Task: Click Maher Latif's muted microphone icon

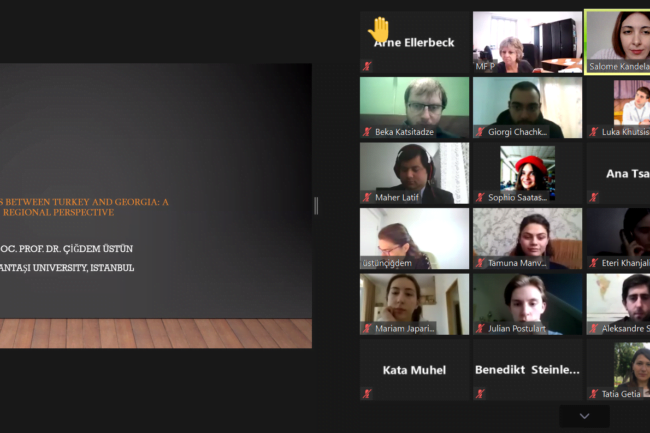Action: tap(367, 197)
